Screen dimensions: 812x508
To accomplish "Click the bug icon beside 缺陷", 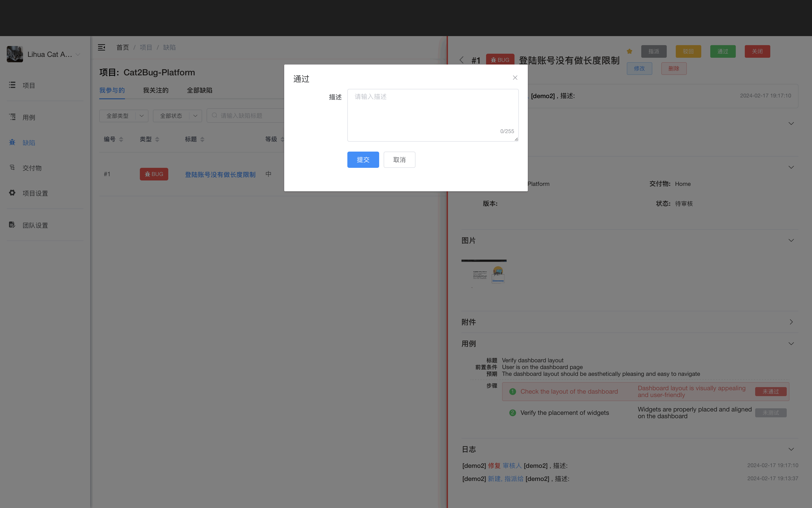I will [x=12, y=142].
